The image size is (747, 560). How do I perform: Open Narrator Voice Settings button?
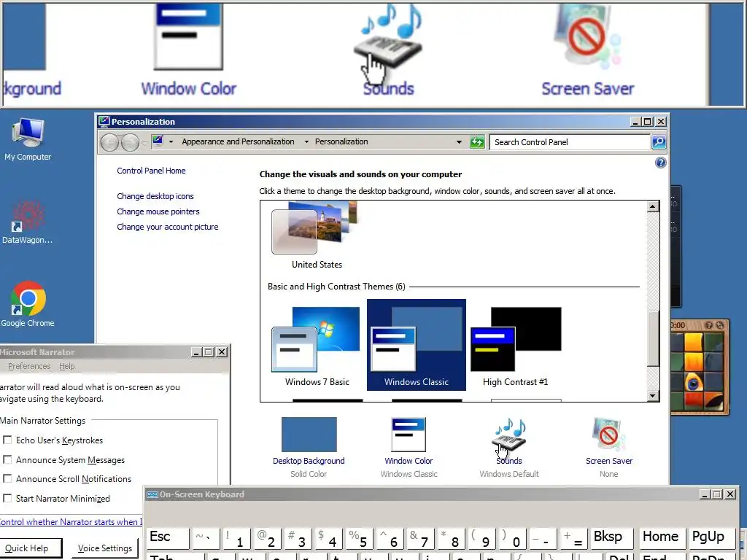(105, 548)
